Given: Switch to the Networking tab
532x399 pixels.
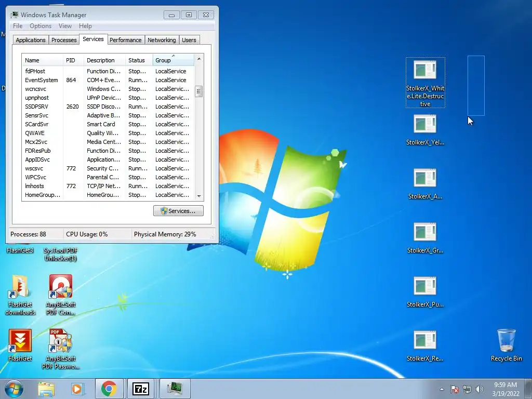Looking at the screenshot, I should 162,40.
